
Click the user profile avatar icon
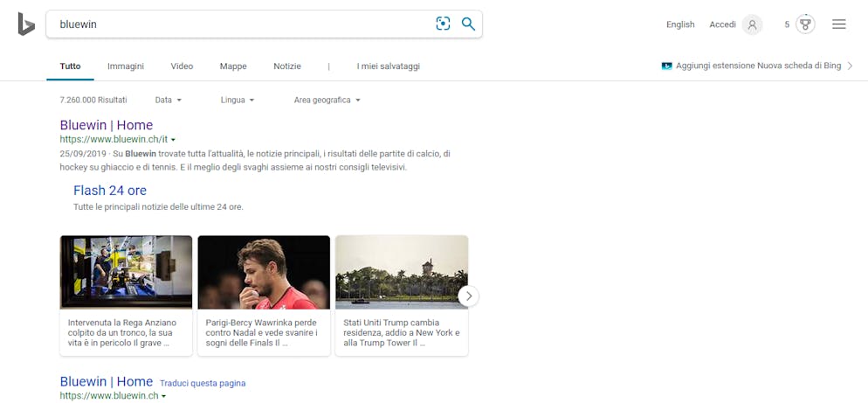point(752,24)
